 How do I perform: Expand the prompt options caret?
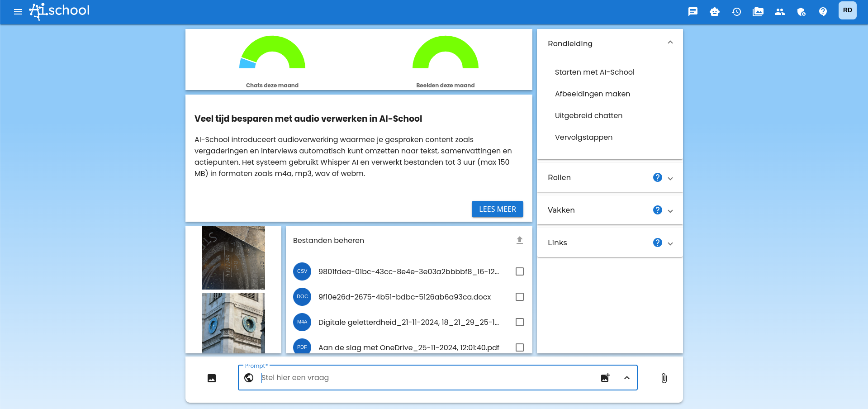tap(627, 378)
